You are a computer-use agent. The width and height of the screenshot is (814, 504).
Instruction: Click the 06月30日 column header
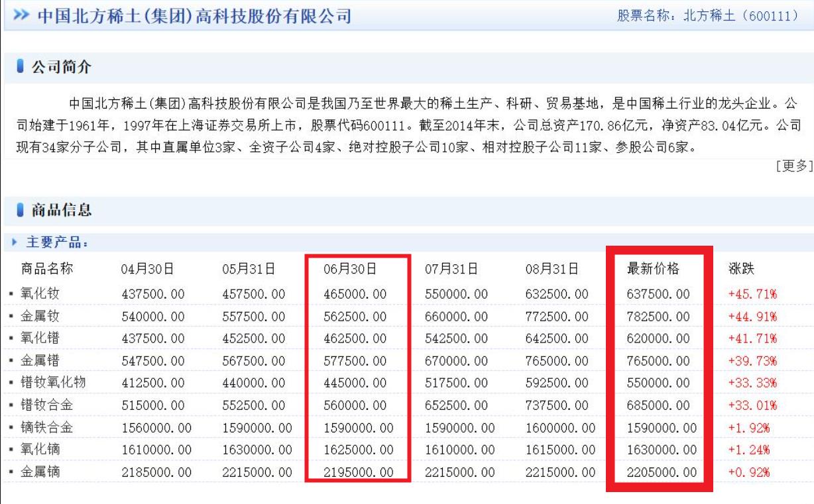350,269
